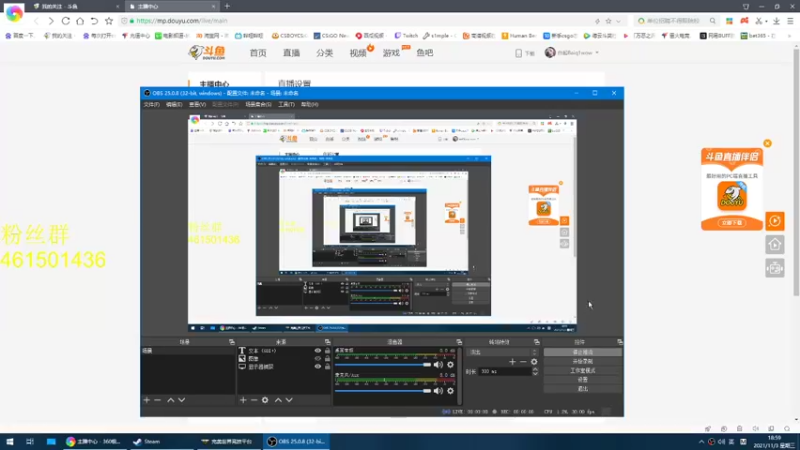Lock the text source
The width and height of the screenshot is (800, 450).
[328, 351]
